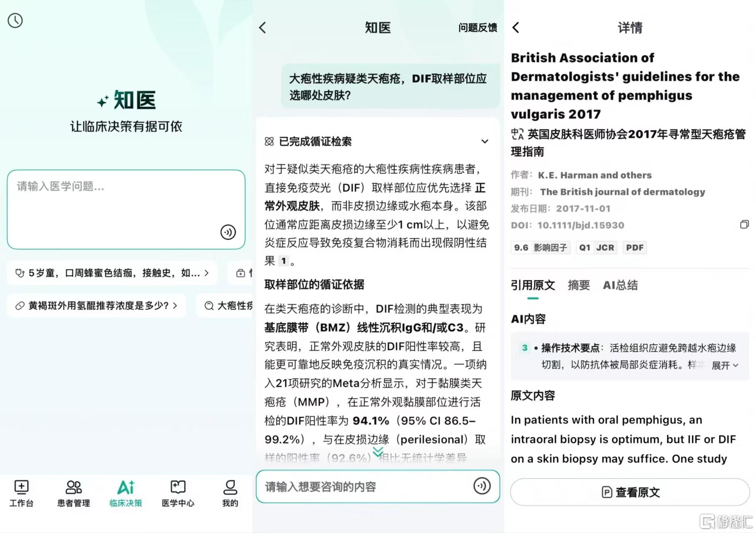Tap the voice icon in the chat input
Viewport: 756px width, 533px height.
pyautogui.click(x=482, y=486)
